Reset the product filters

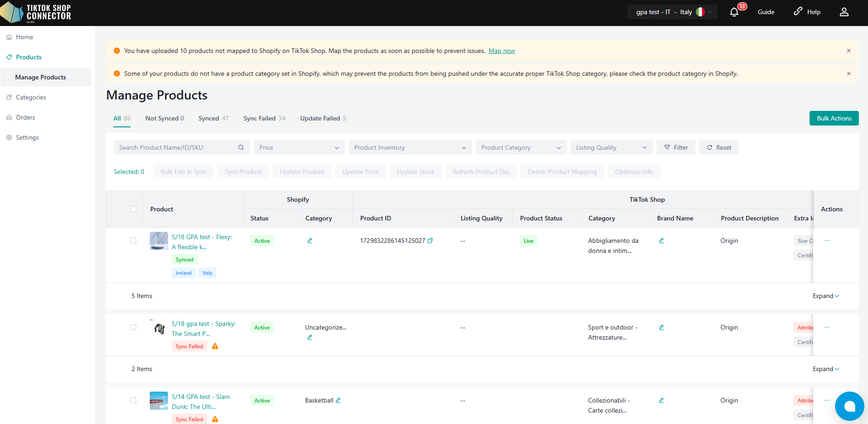point(719,147)
